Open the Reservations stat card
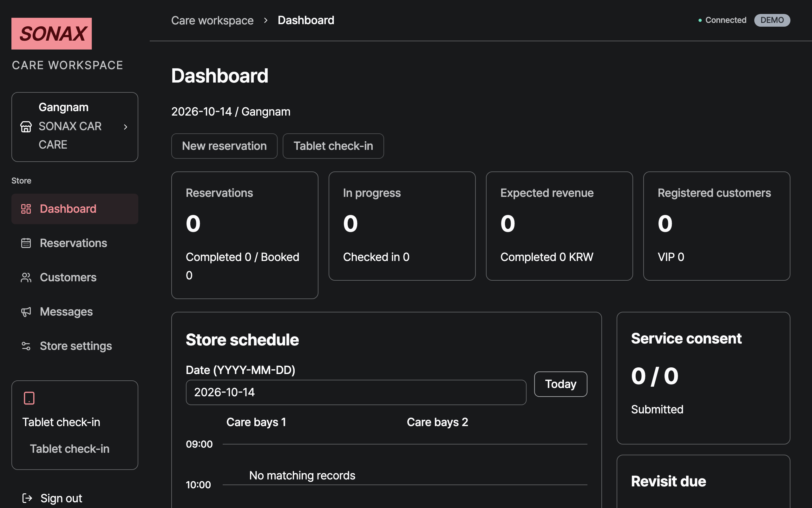Image resolution: width=812 pixels, height=508 pixels. point(245,235)
